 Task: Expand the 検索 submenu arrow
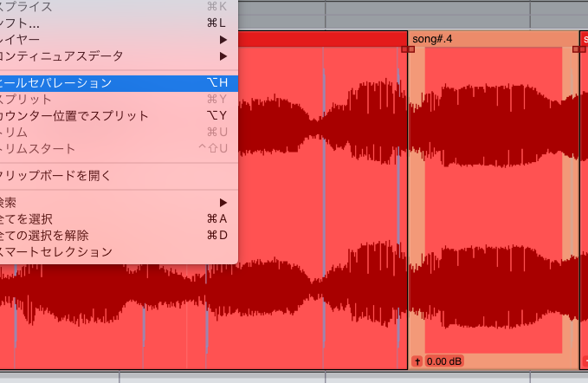pyautogui.click(x=223, y=203)
